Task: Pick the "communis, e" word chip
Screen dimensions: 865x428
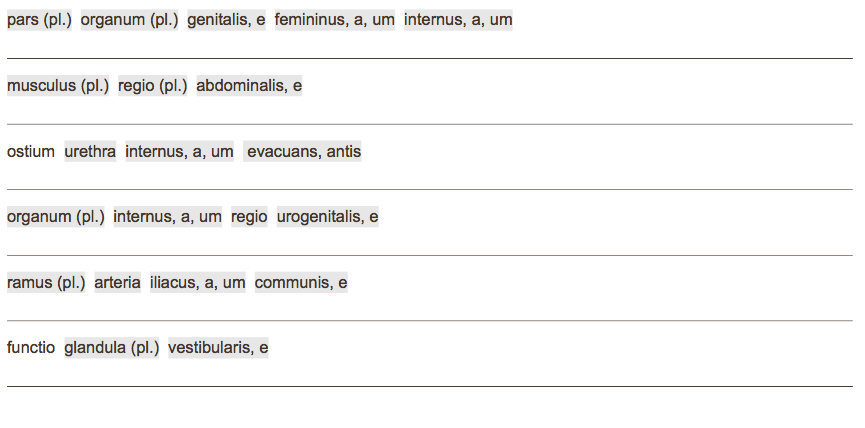Action: coord(301,282)
